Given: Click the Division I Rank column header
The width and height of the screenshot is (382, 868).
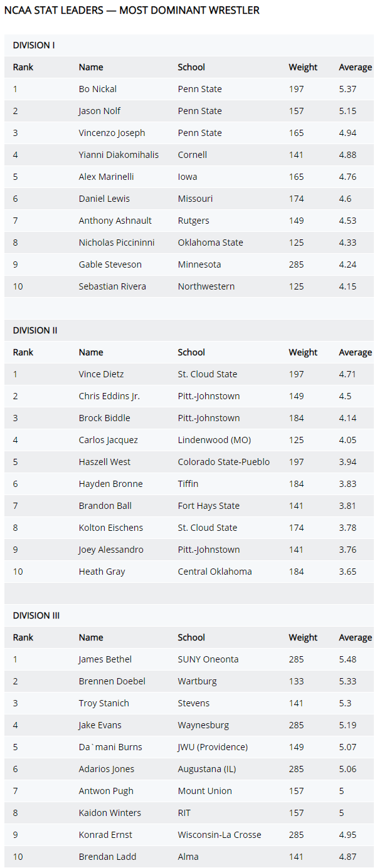Looking at the screenshot, I should 23,67.
